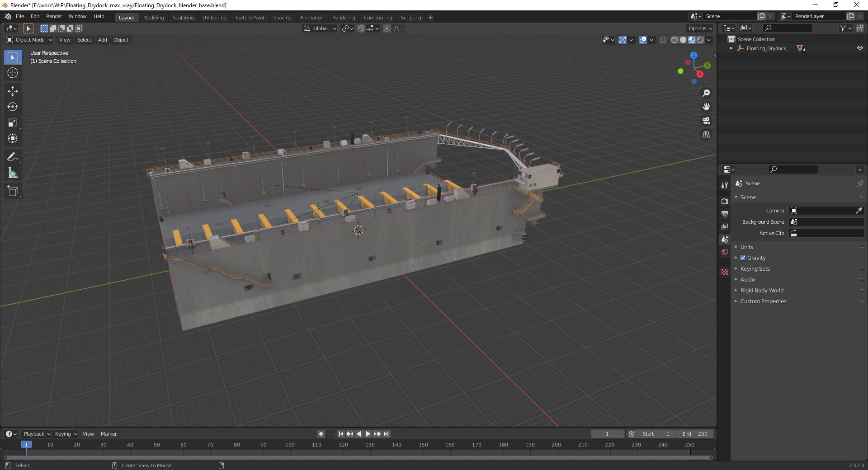Screen dimensions: 868x470
Task: Select the Transform tool
Action: point(13,139)
